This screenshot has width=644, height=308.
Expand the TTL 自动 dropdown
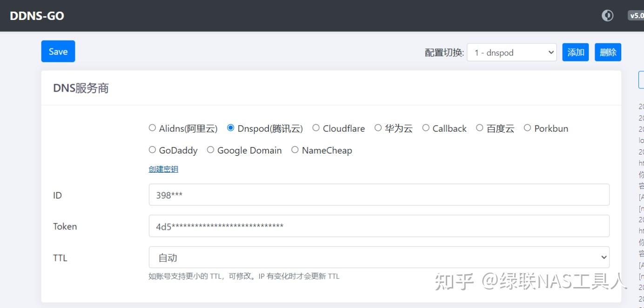(379, 257)
